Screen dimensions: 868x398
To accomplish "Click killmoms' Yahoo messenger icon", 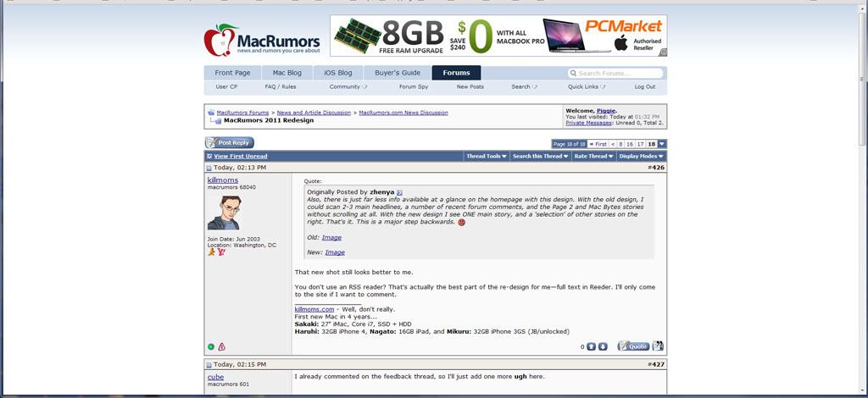I will click(x=221, y=252).
